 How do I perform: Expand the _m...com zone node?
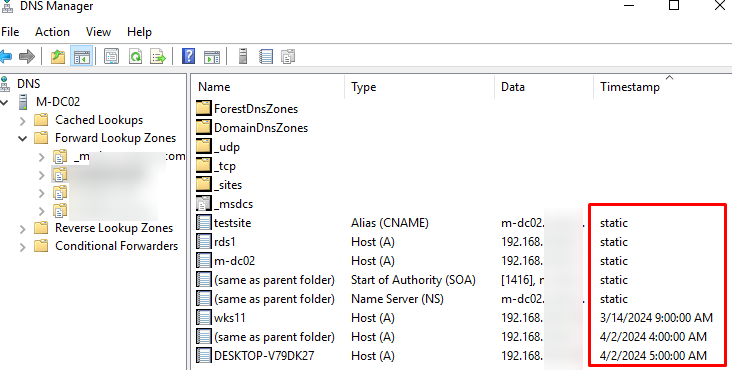(42, 157)
